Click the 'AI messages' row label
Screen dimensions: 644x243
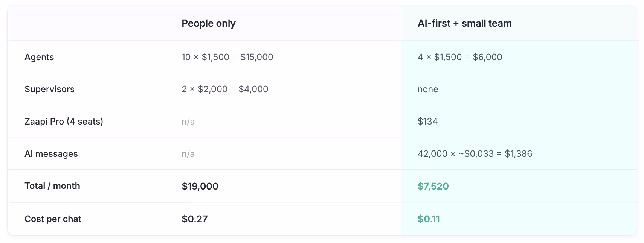51,154
